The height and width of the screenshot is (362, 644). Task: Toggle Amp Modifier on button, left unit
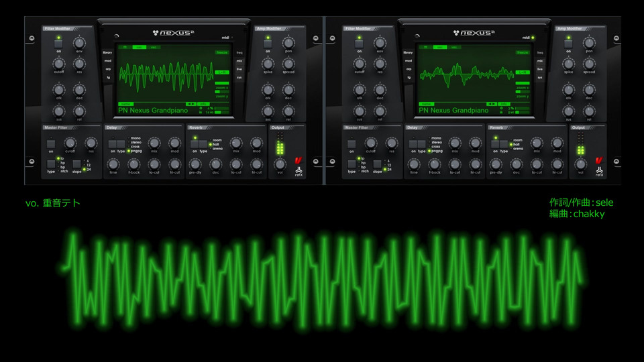coord(268,44)
